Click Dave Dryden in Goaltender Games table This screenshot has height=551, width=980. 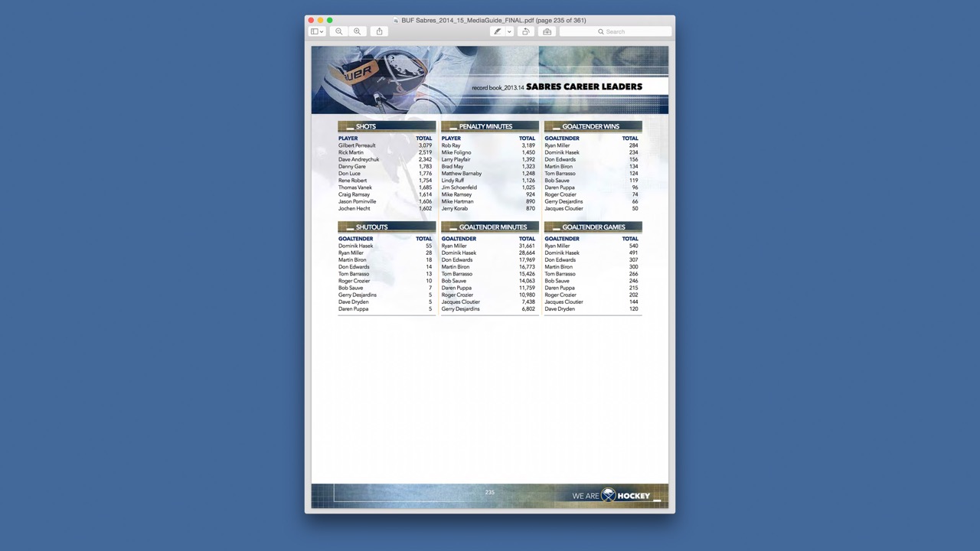560,308
